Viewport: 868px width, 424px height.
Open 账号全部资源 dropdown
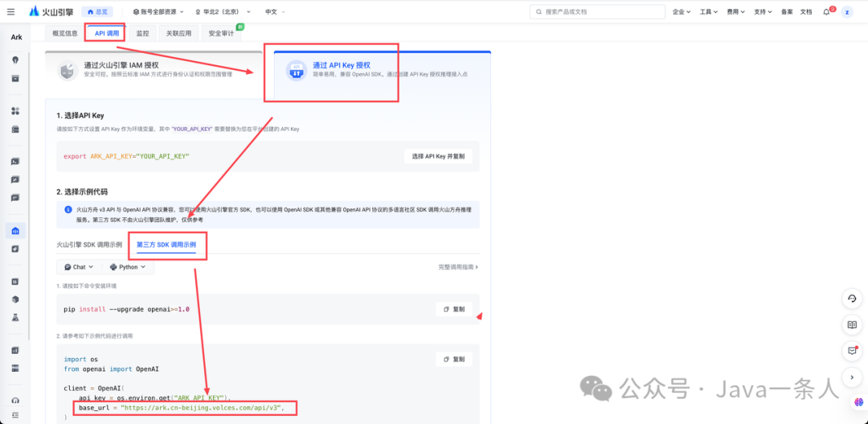158,11
